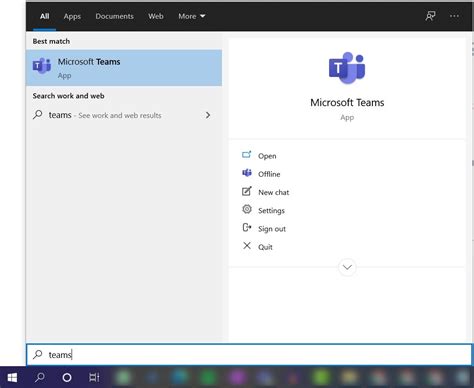Screen dimensions: 474x388
Task: Expand more actions with down chevron
Action: coord(347,267)
